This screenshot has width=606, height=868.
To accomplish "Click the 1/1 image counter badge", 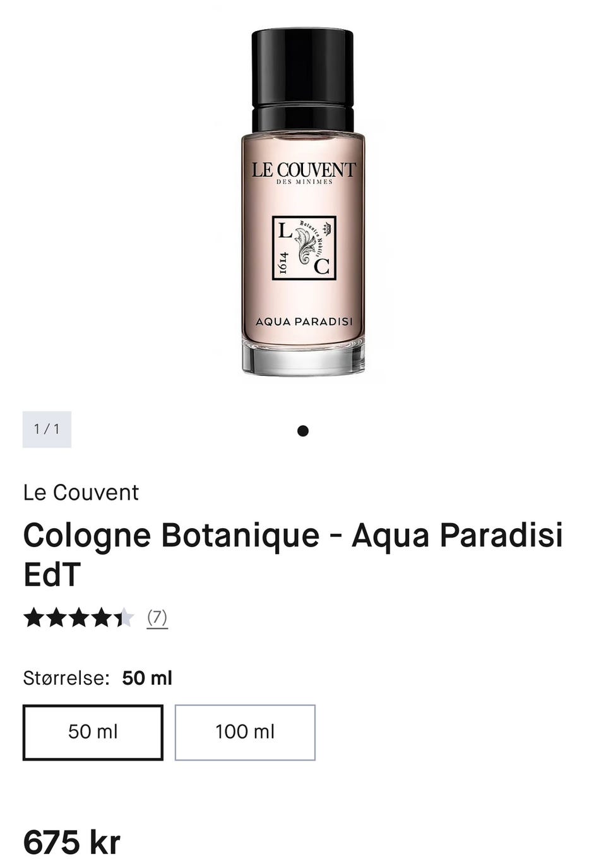I will click(x=47, y=430).
